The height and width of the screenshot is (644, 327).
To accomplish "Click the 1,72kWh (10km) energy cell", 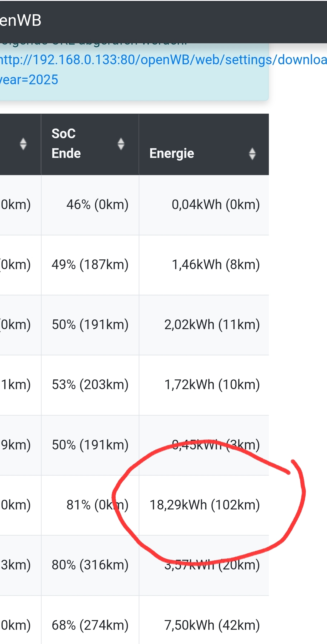I will 212,385.
